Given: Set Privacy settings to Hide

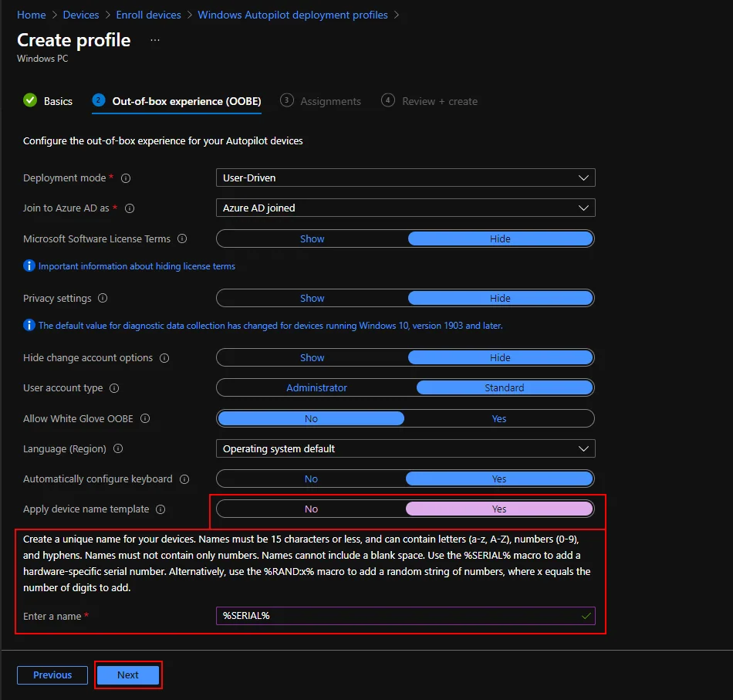Looking at the screenshot, I should [x=500, y=299].
